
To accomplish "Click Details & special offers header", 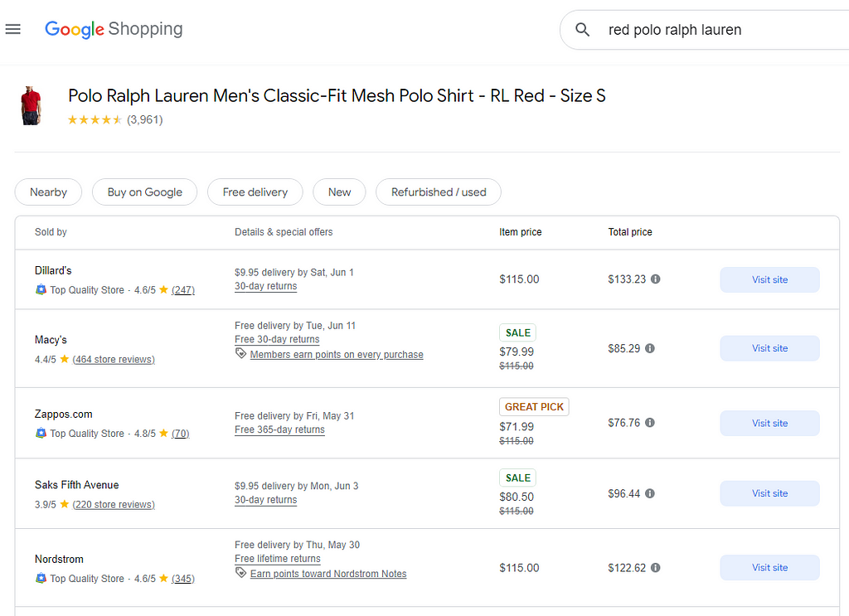I will 284,232.
